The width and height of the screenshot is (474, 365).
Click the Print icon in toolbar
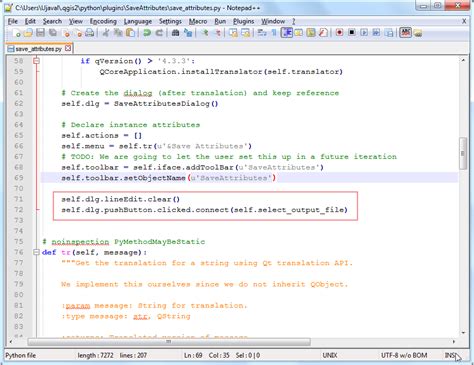[x=89, y=33]
